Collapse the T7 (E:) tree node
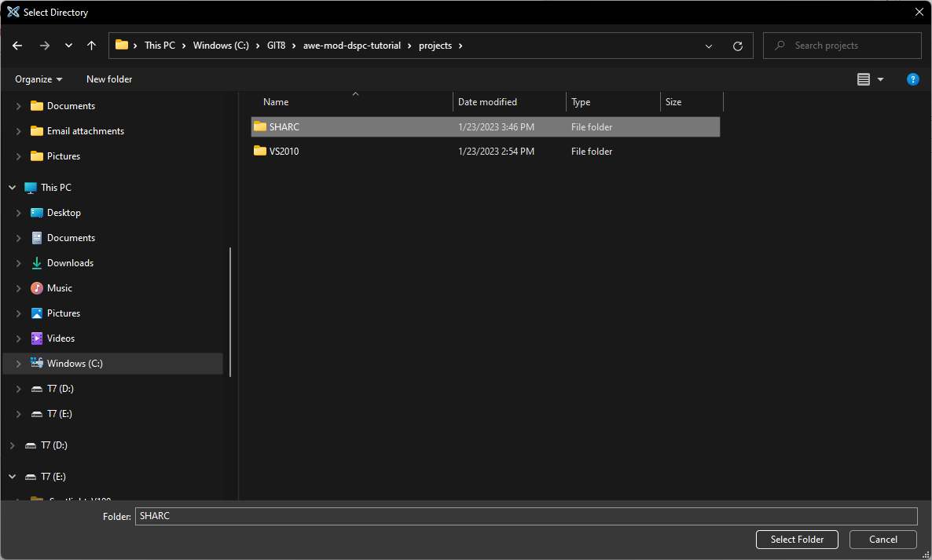The image size is (932, 560). click(x=11, y=476)
